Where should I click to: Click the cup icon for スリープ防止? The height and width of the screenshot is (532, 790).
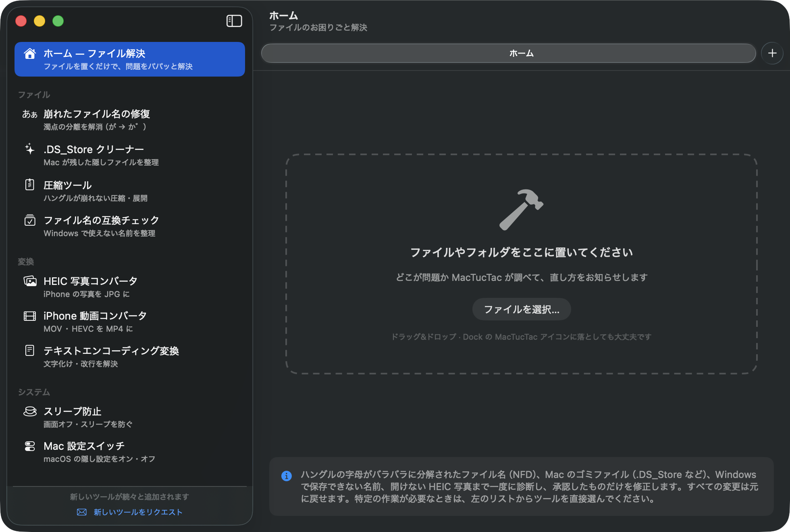point(30,411)
